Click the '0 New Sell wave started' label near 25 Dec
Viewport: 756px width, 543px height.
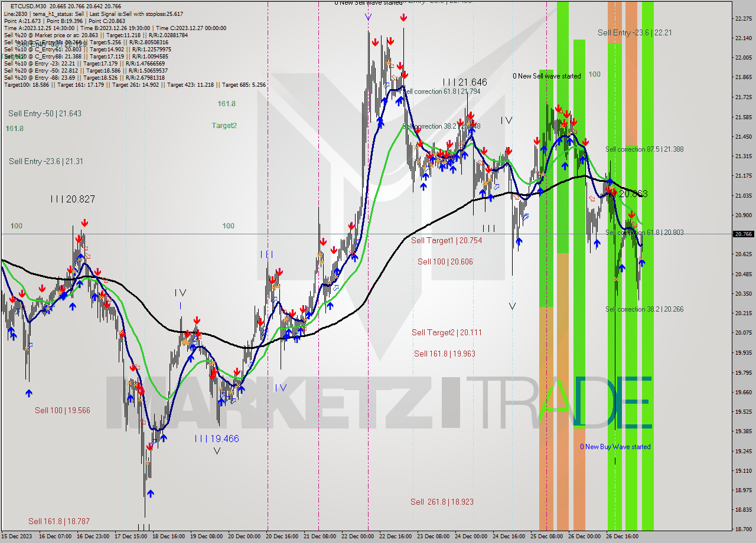tap(547, 76)
